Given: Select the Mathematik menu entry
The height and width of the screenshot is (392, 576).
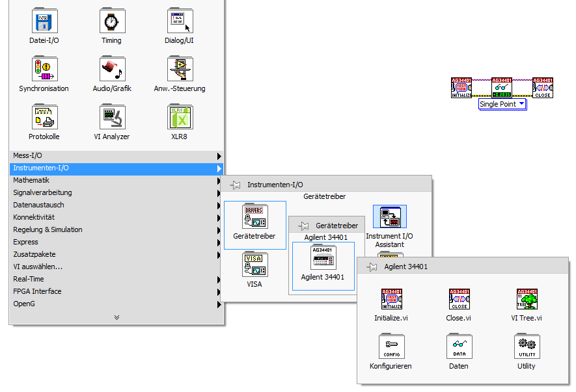Looking at the screenshot, I should pyautogui.click(x=116, y=181).
